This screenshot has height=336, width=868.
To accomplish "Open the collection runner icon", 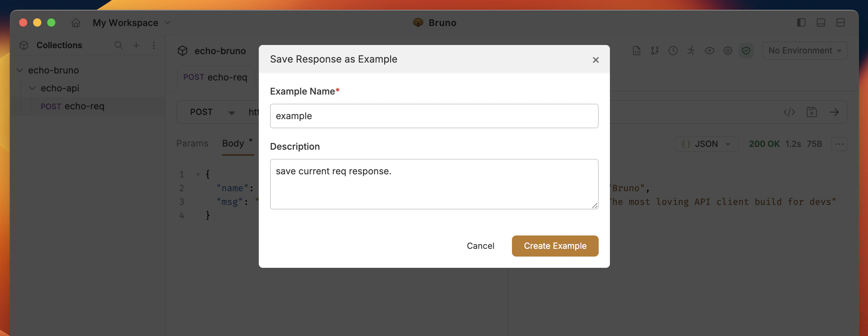I will tap(691, 50).
